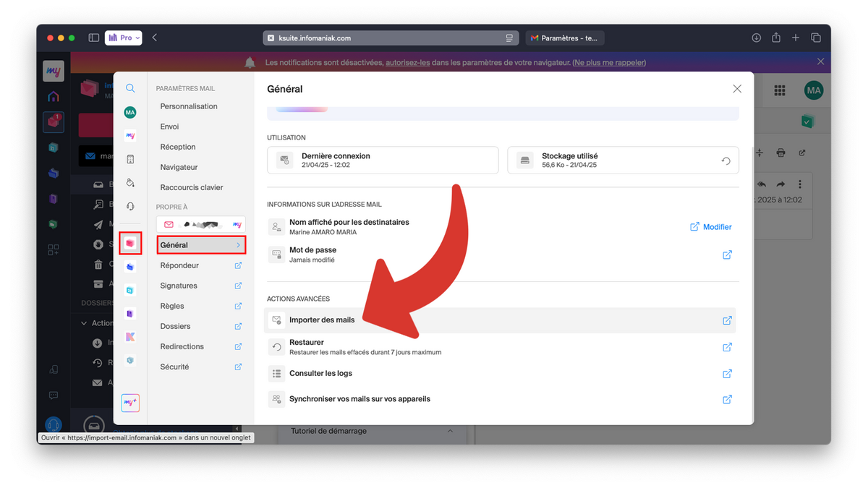Click the Safari share icon
The image size is (868, 488).
(776, 38)
